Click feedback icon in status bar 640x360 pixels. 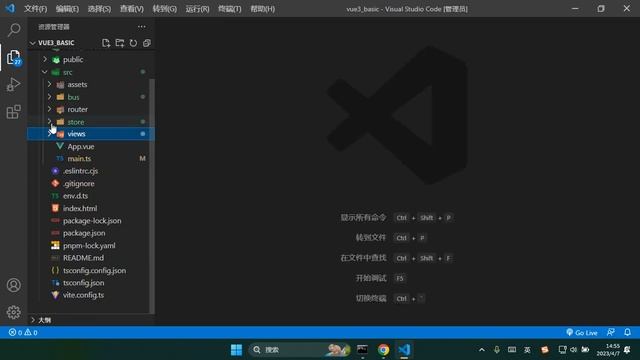point(611,333)
